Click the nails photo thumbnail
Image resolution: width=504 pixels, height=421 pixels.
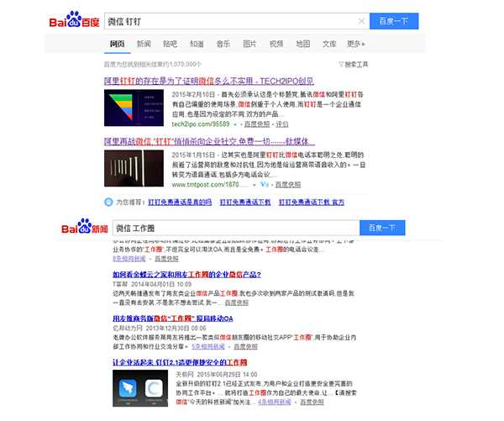coord(134,168)
